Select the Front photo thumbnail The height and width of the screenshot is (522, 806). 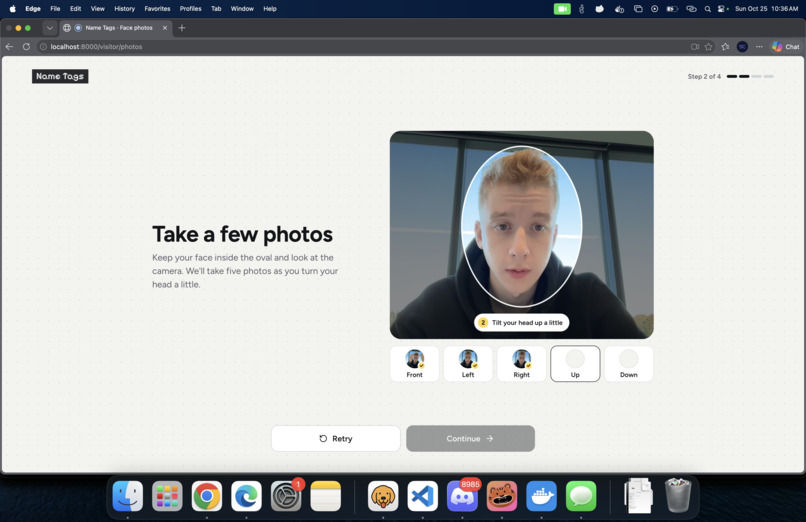tap(414, 364)
